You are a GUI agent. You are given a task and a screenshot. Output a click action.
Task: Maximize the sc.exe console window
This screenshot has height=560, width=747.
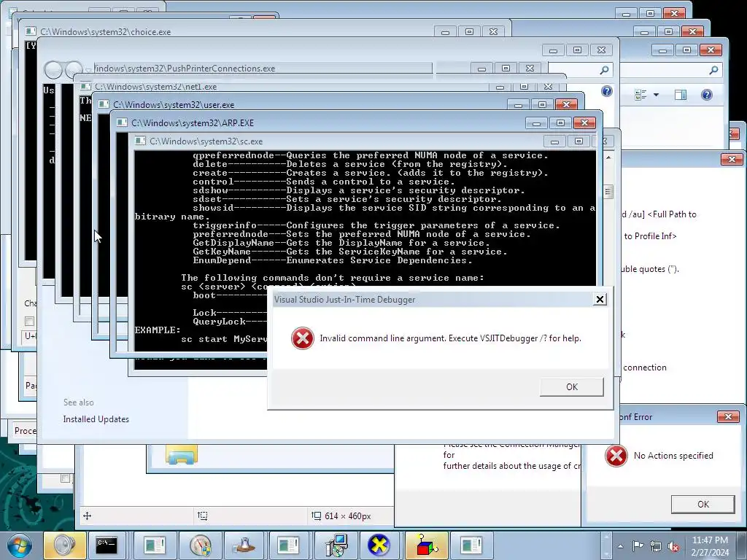point(578,141)
